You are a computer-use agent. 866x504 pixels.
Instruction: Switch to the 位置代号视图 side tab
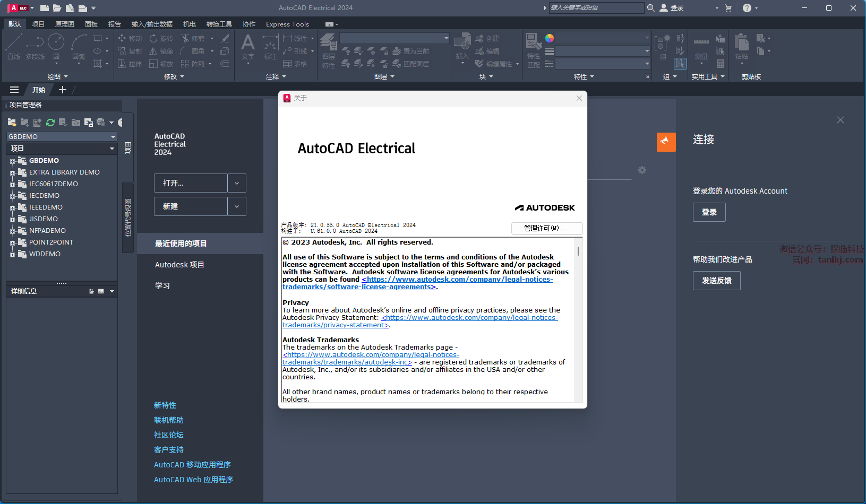127,218
